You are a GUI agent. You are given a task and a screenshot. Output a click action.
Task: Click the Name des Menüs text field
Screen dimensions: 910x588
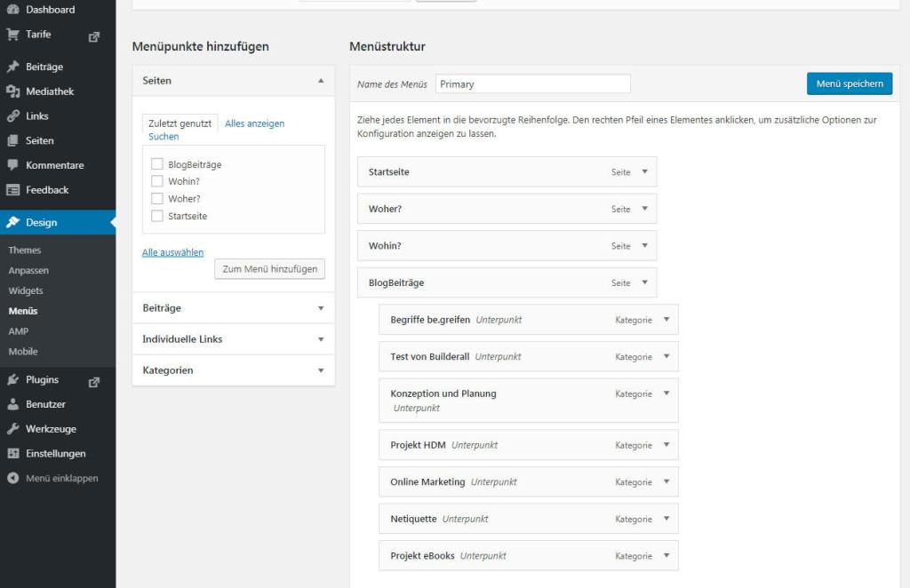[532, 84]
